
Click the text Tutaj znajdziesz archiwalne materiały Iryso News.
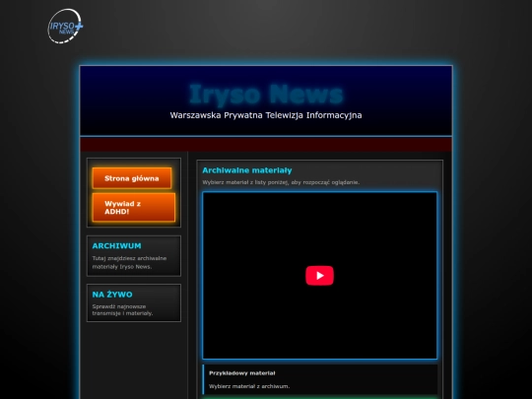pos(129,262)
